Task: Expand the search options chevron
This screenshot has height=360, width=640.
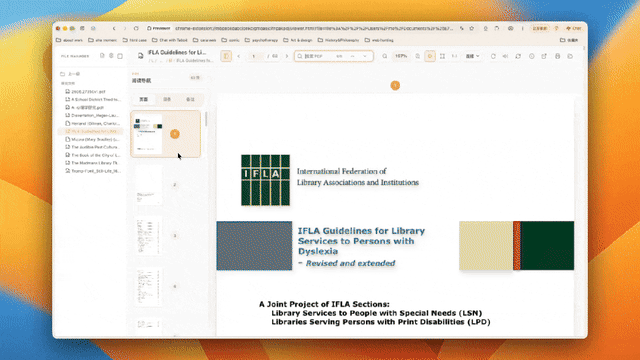Action: [365, 56]
